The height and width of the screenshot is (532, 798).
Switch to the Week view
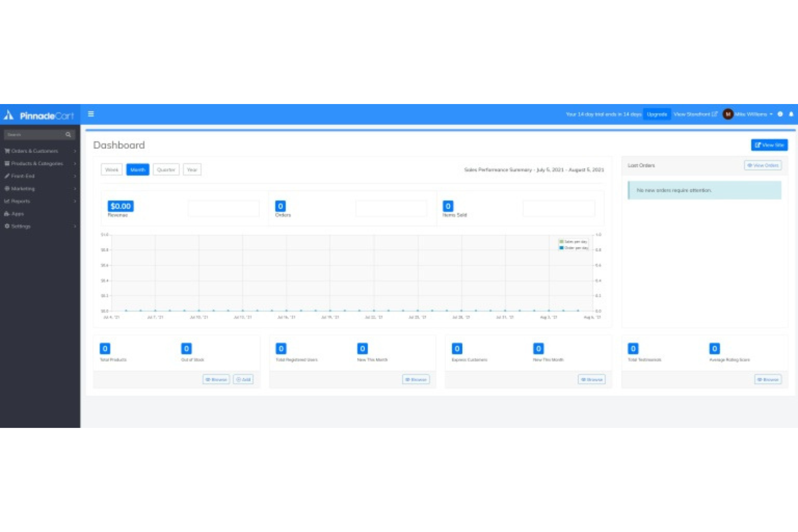click(111, 169)
